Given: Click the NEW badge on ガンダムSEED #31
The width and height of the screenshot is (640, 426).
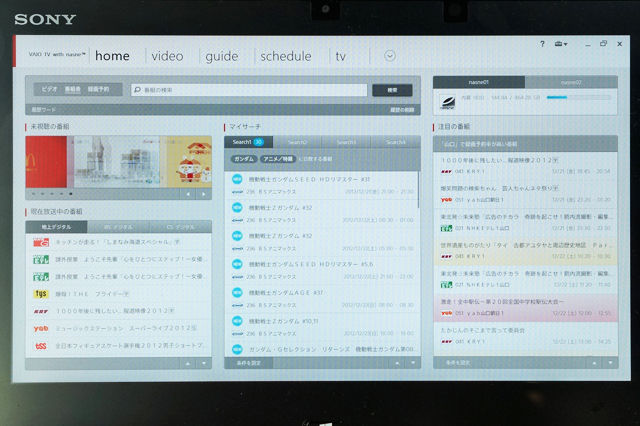Looking at the screenshot, I should click(x=237, y=179).
